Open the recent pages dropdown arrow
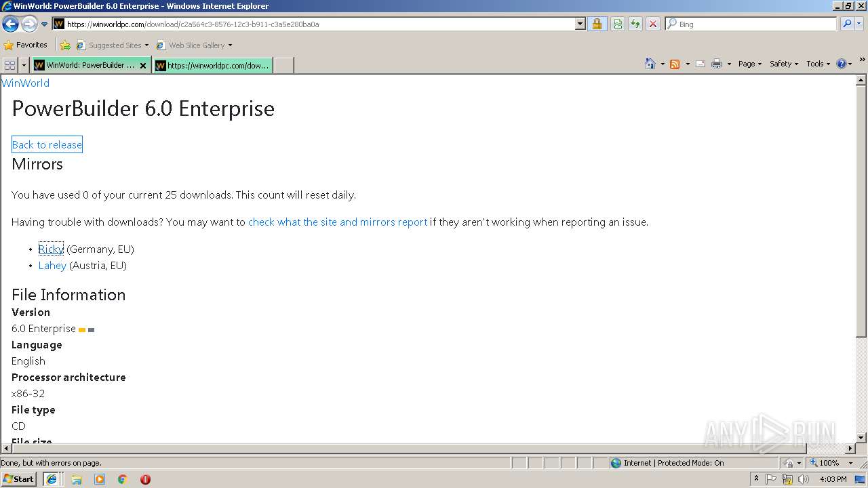 45,24
